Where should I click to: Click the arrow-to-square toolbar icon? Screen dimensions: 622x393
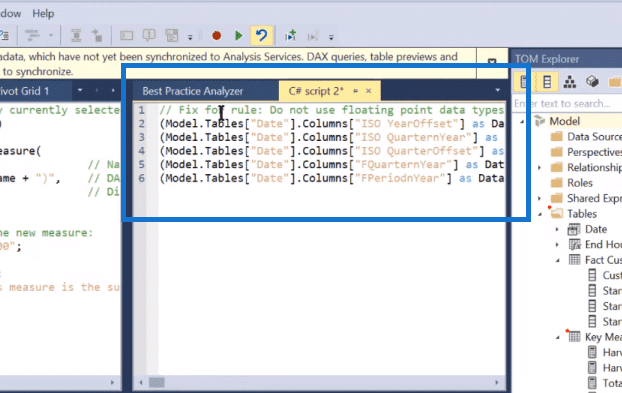coord(97,36)
